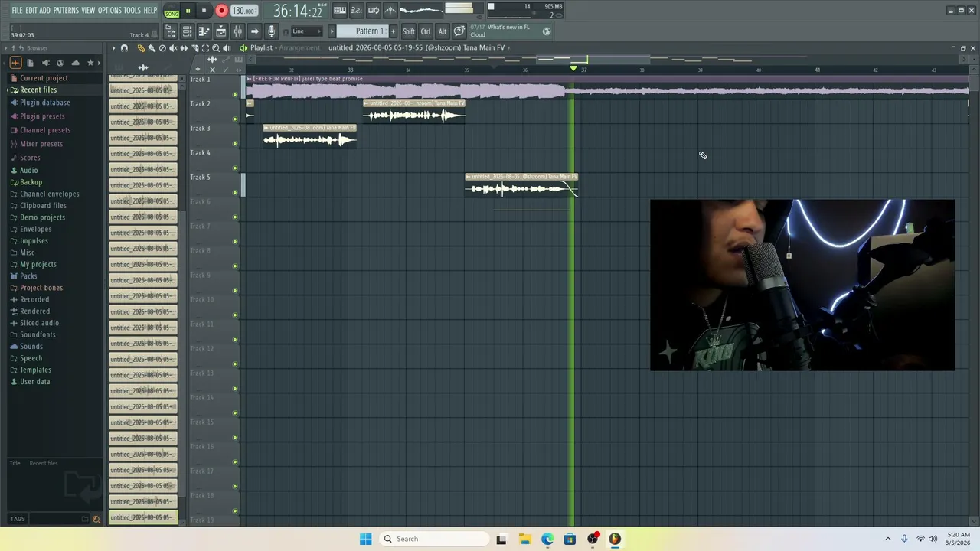The height and width of the screenshot is (551, 980).
Task: Toggle Track 5 mute switch
Action: (235, 193)
